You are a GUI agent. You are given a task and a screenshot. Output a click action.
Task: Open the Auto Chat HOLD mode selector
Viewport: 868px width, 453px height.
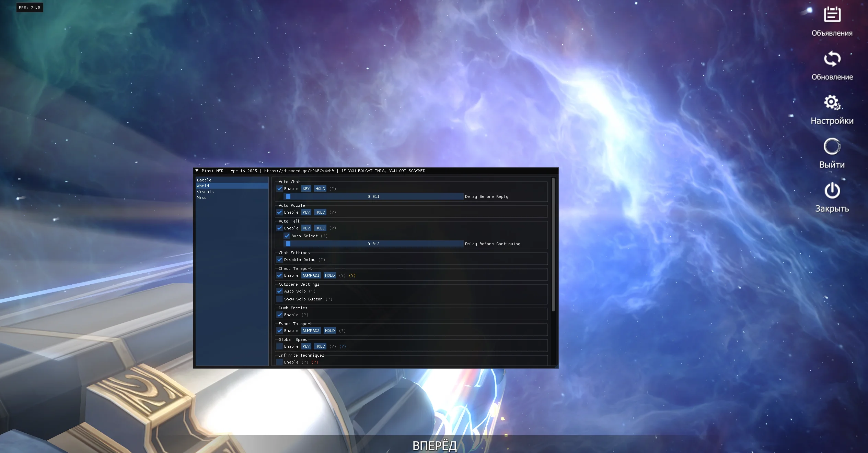tap(320, 189)
